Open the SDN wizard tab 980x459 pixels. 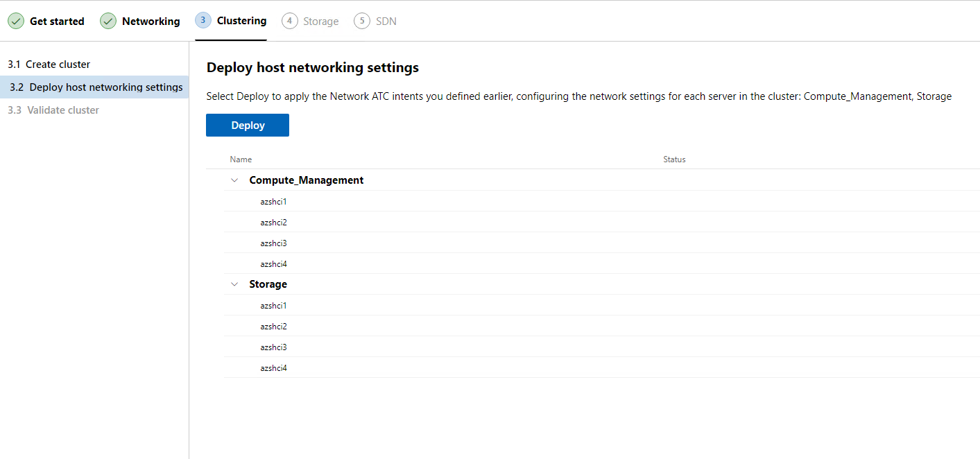point(386,21)
